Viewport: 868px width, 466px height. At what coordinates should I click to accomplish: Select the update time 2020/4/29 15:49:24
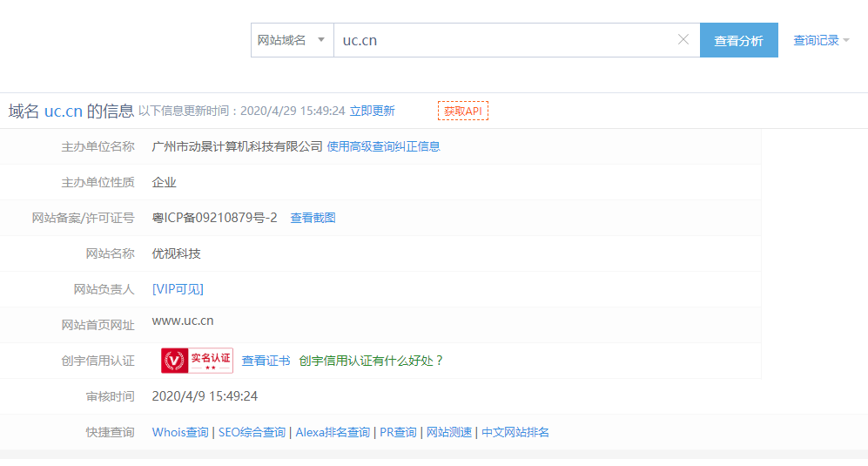point(293,111)
